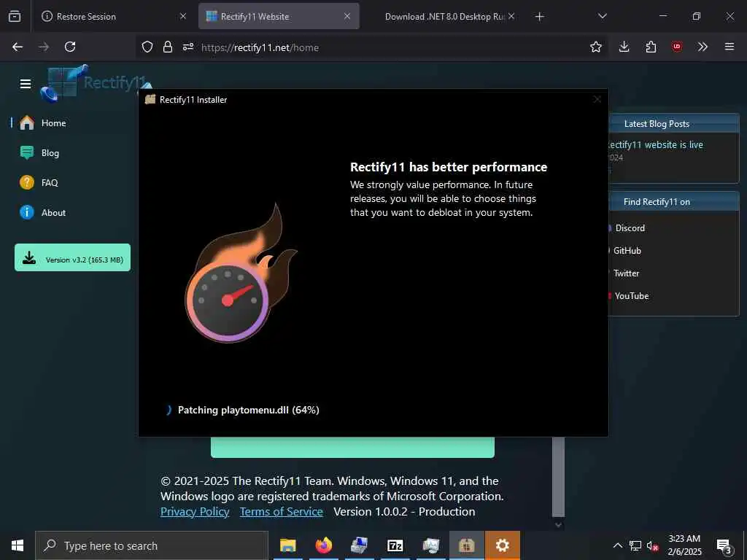Open the Rectify11 website is live post
This screenshot has height=560, width=747.
pyautogui.click(x=656, y=145)
